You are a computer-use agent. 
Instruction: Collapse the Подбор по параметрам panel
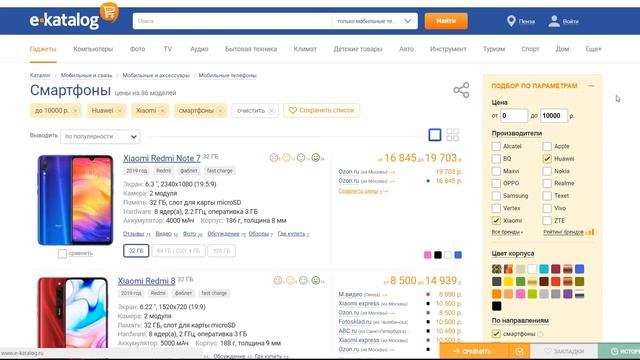[591, 86]
